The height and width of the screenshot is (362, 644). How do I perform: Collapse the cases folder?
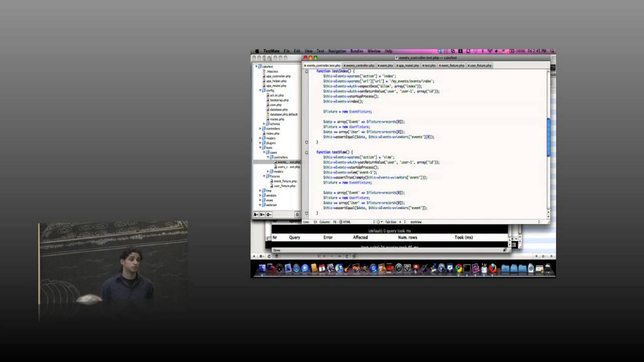(265, 152)
